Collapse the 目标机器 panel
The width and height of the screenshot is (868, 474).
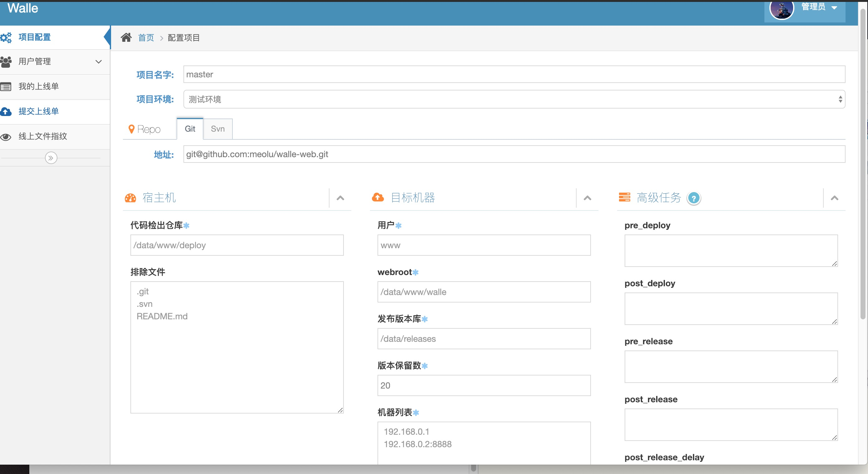[x=587, y=198]
